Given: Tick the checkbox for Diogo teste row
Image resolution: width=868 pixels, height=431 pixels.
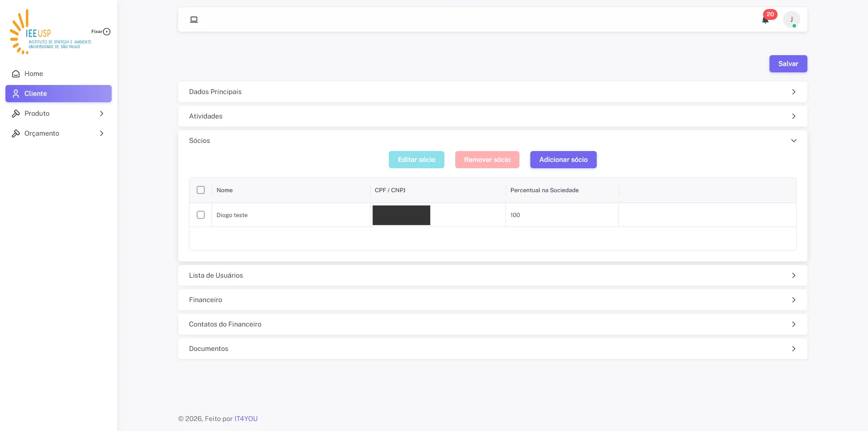Looking at the screenshot, I should point(201,215).
